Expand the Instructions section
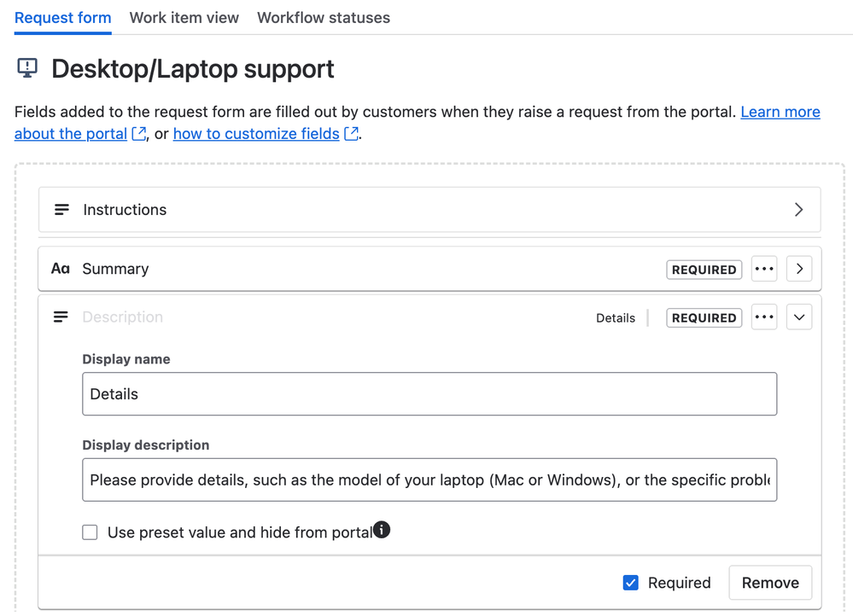This screenshot has width=853, height=616. pos(798,210)
